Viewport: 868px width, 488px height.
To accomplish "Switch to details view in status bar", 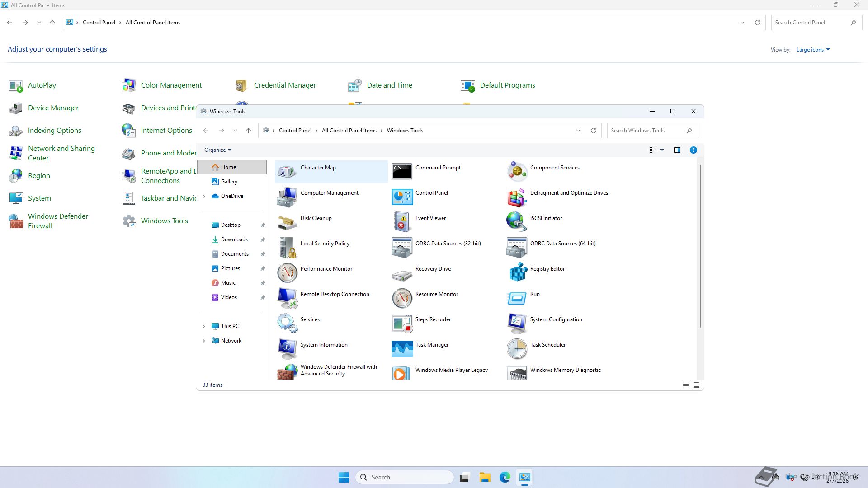I will 685,385.
